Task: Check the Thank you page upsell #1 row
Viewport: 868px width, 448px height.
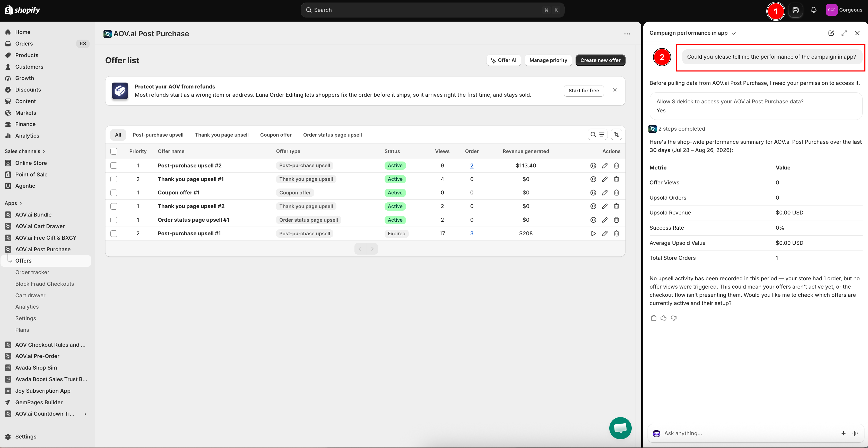Action: (114, 179)
